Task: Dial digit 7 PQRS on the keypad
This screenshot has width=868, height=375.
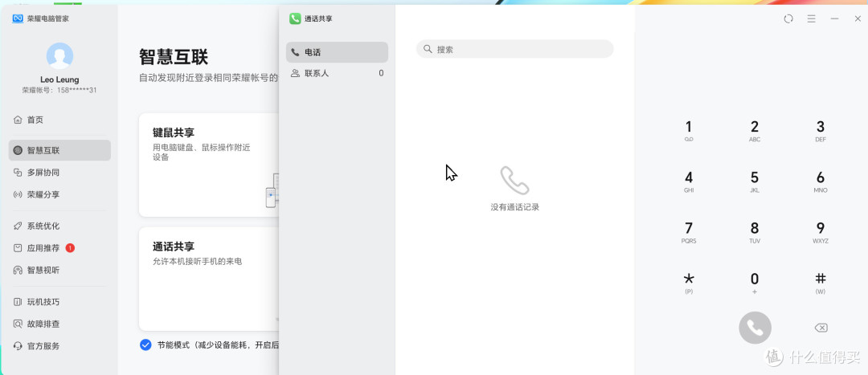Action: (x=689, y=232)
